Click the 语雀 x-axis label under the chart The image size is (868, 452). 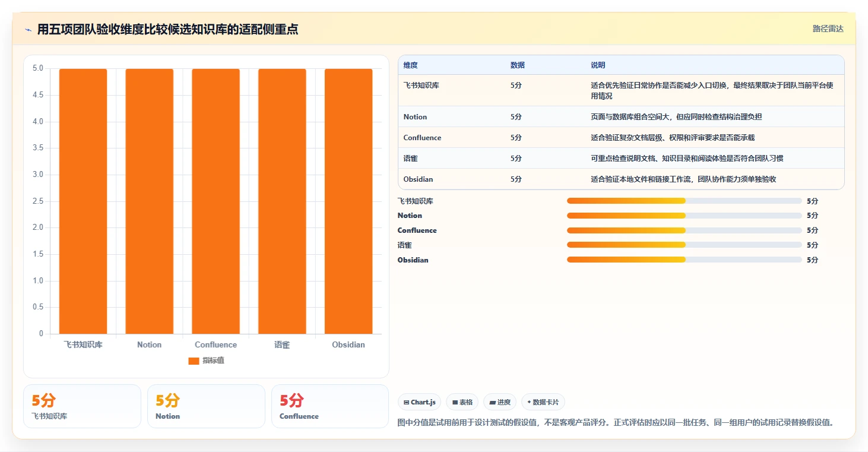click(x=282, y=344)
